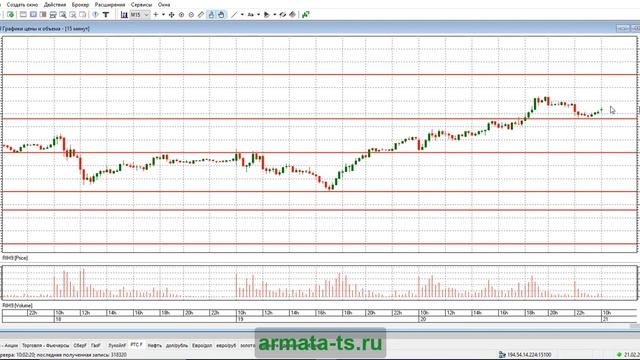Open the M15 timeframe dropdown
This screenshot has height=360, width=640.
click(x=140, y=15)
